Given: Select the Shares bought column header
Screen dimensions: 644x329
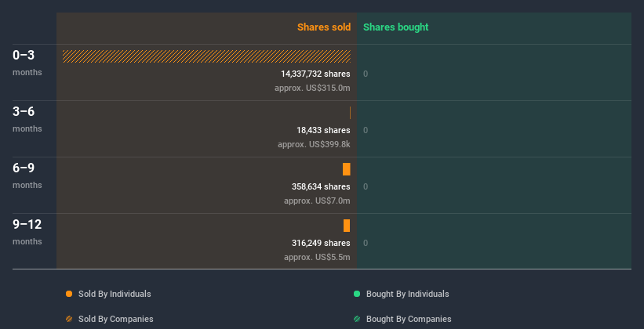Looking at the screenshot, I should tap(395, 27).
